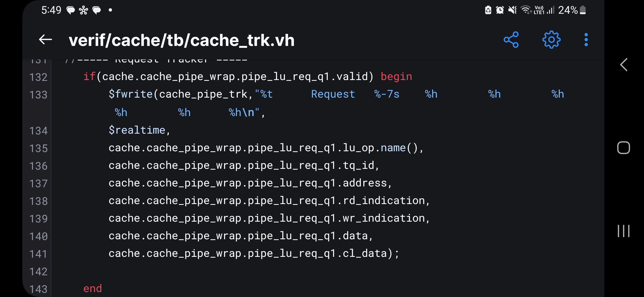644x297 pixels.
Task: Select the keyword end on line 143
Action: coord(93,288)
